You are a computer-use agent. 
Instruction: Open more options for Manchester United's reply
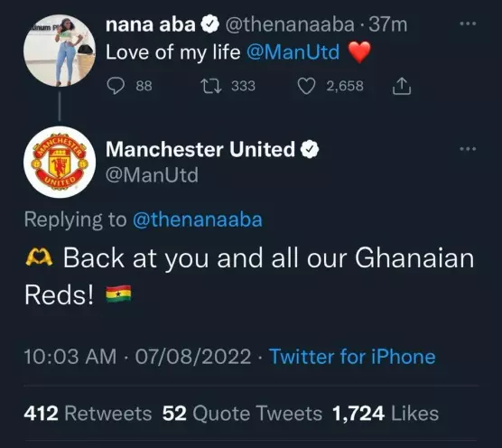[468, 149]
